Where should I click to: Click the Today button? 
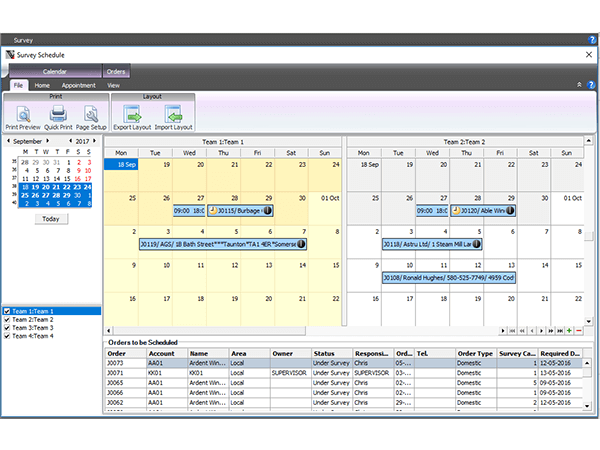point(51,219)
